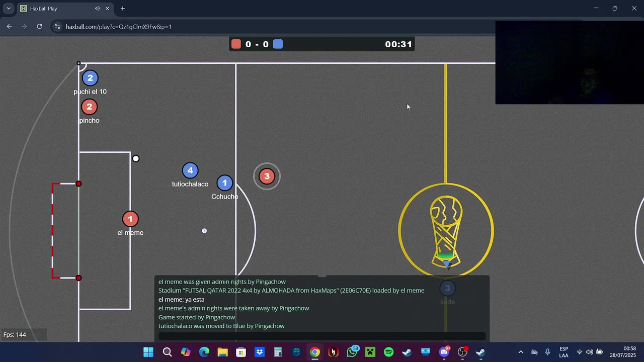The height and width of the screenshot is (362, 644).
Task: Click 'el meme was given admin rights' message
Action: (222, 282)
